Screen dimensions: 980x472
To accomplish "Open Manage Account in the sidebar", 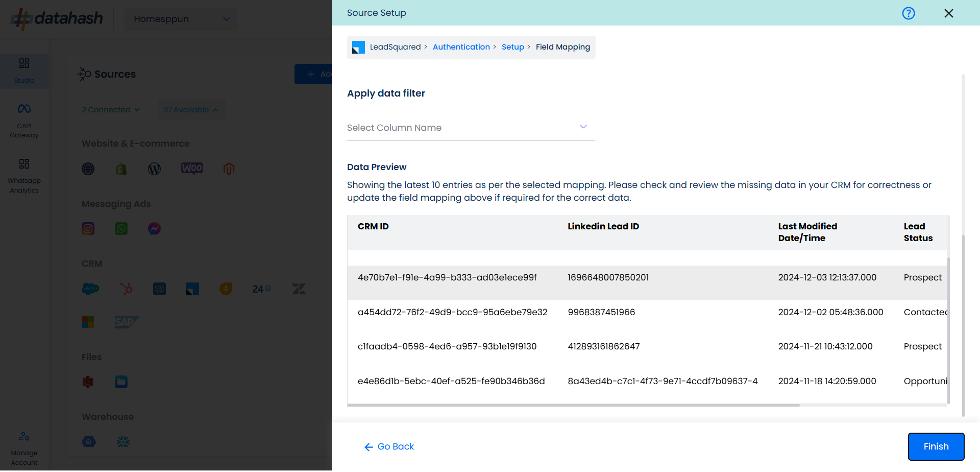I will 24,449.
